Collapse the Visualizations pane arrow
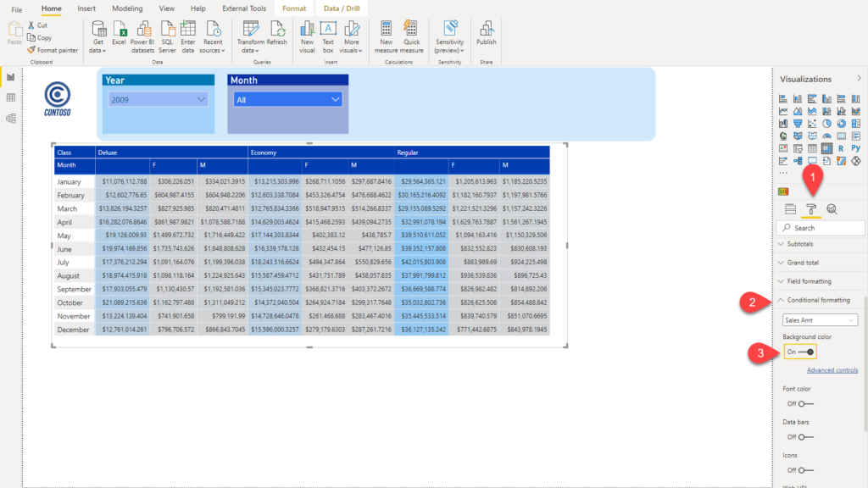The width and height of the screenshot is (868, 488). click(x=860, y=79)
